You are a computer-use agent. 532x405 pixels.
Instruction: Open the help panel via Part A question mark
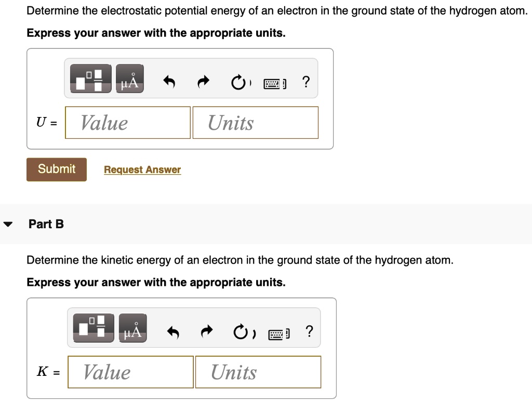click(x=306, y=81)
